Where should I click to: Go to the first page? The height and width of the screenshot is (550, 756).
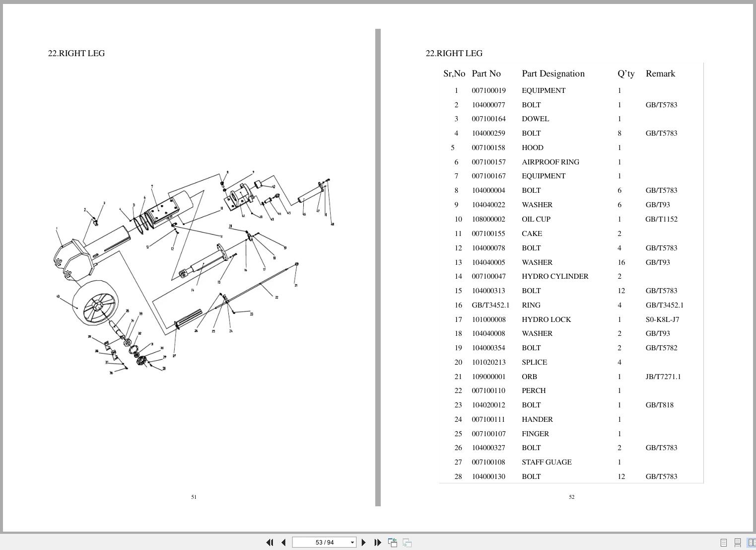(x=270, y=543)
